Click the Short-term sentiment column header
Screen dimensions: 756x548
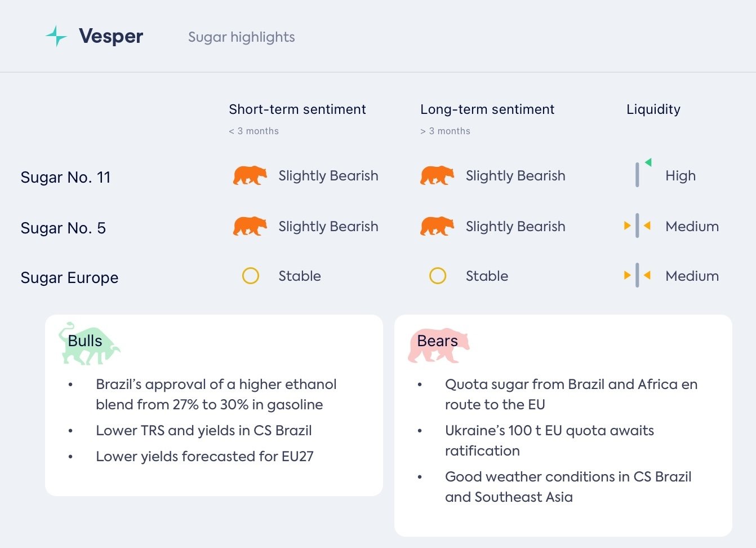(x=297, y=109)
